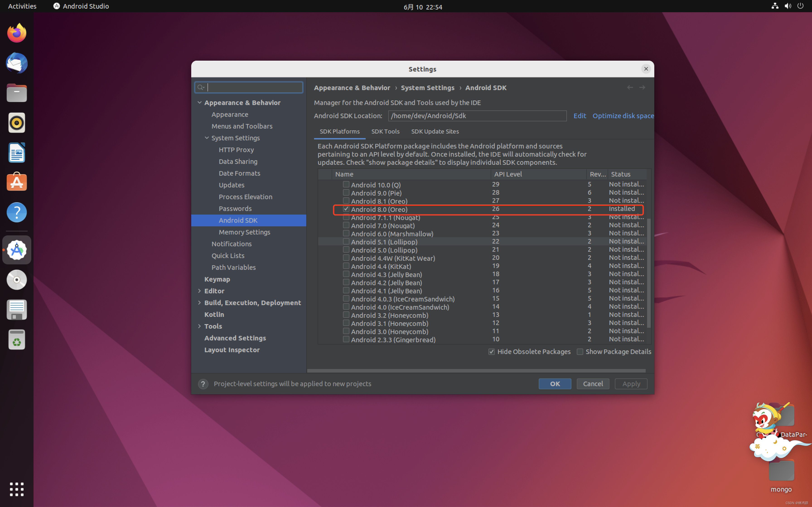812x507 pixels.
Task: Click the back navigation arrow in Settings
Action: pos(630,88)
